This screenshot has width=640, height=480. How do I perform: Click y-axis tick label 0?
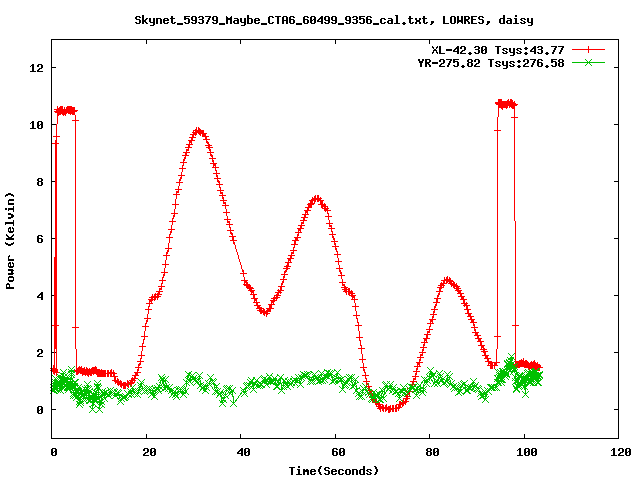click(40, 410)
